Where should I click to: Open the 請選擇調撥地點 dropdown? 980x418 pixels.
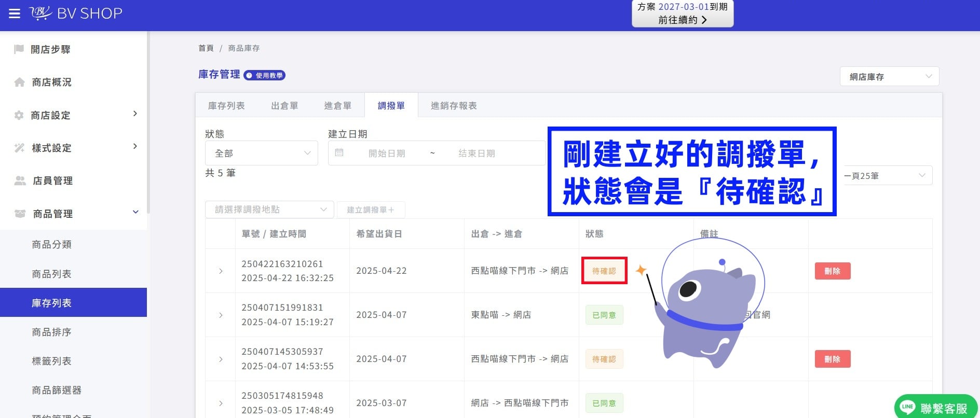pyautogui.click(x=269, y=210)
